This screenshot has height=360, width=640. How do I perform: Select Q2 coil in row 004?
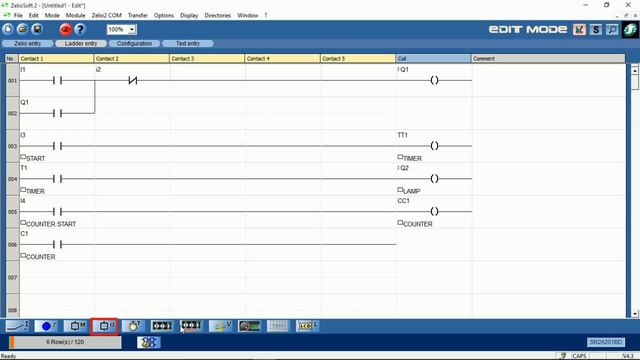434,178
